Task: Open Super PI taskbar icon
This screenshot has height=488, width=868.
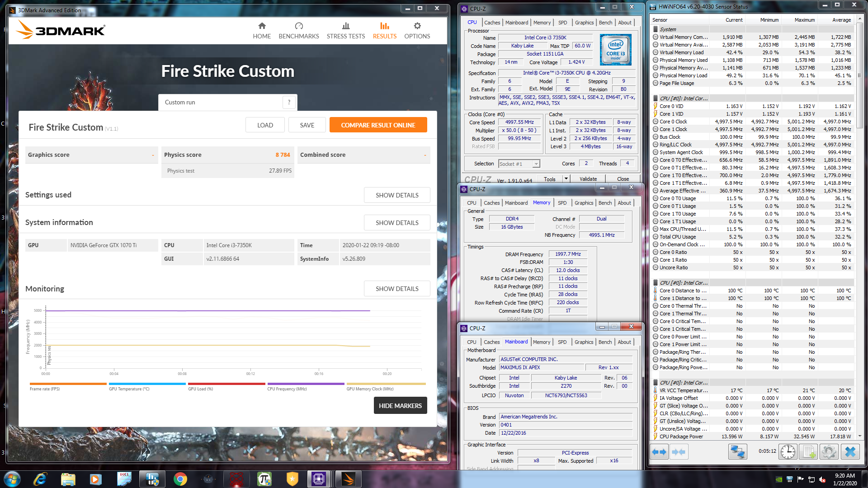Action: [264, 479]
